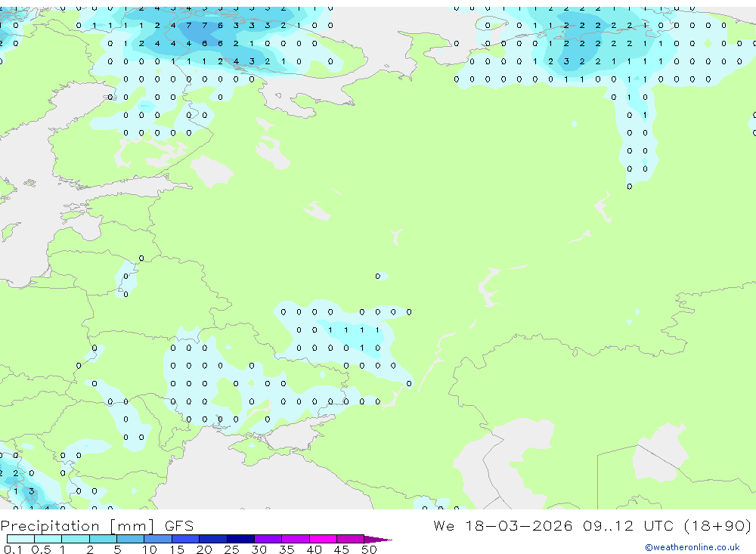Click the 30–35 mm violet legend swatch
The height and width of the screenshot is (554, 756).
268,539
